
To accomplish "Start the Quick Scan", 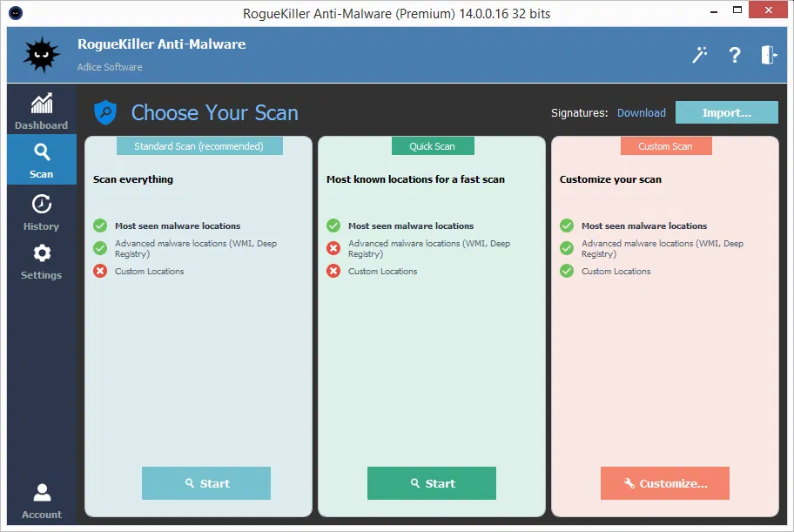I will 432,483.
